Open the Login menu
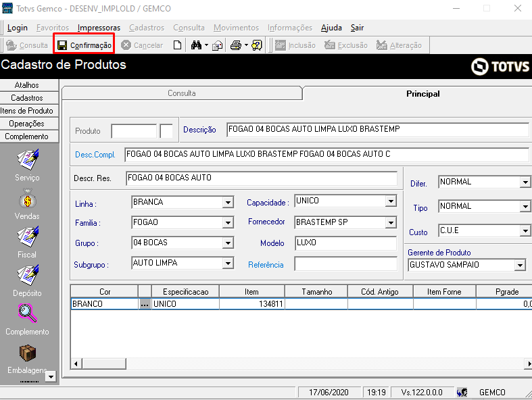532x400 pixels. click(18, 28)
